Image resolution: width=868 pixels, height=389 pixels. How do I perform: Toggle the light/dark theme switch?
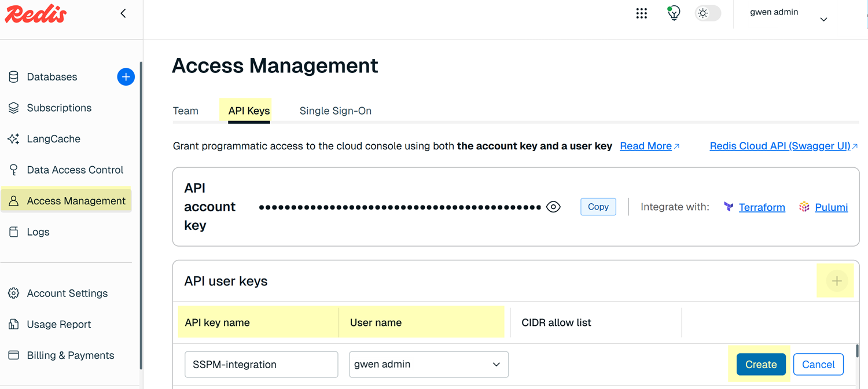(x=708, y=13)
